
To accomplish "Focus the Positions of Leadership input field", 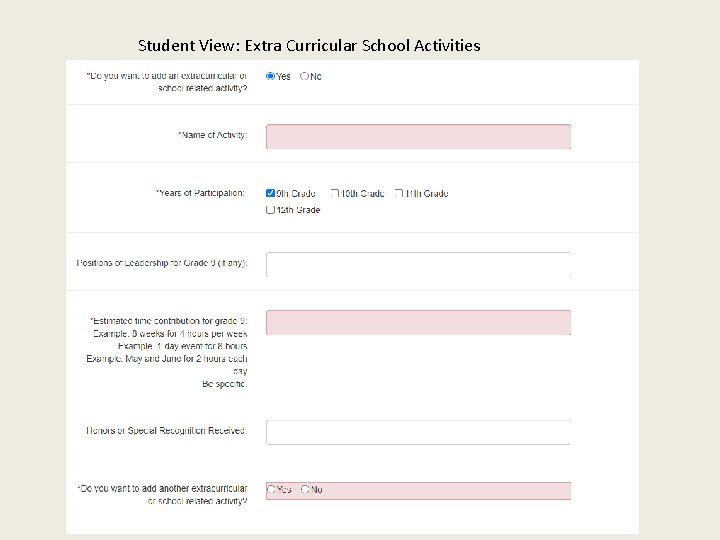I will pyautogui.click(x=418, y=264).
